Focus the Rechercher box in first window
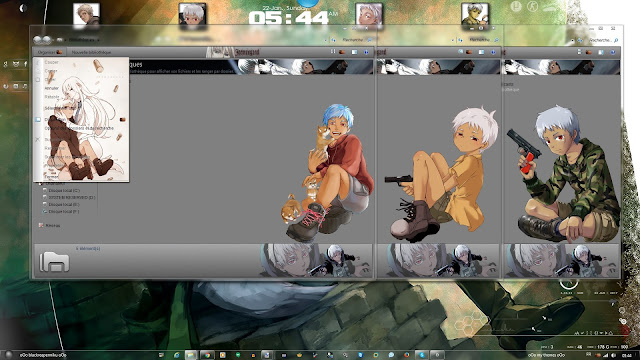640x360 pixels. [x=357, y=40]
